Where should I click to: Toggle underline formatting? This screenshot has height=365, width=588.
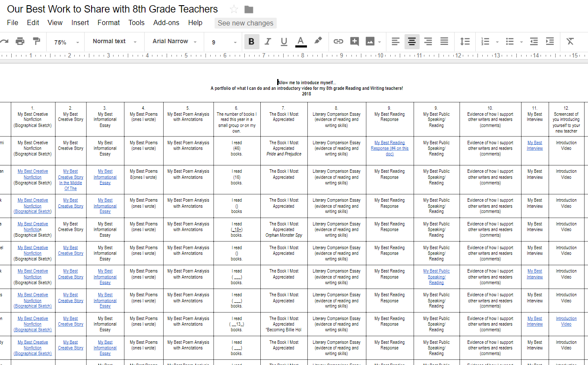pos(284,41)
